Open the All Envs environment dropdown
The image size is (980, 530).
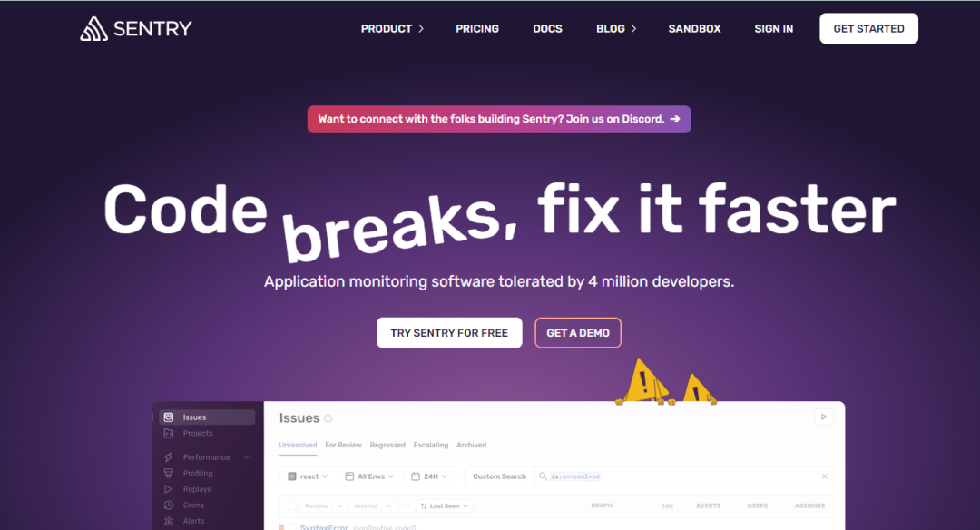[369, 476]
